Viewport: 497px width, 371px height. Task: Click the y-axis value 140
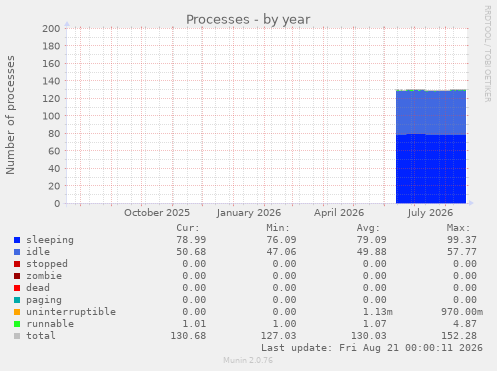pos(51,81)
